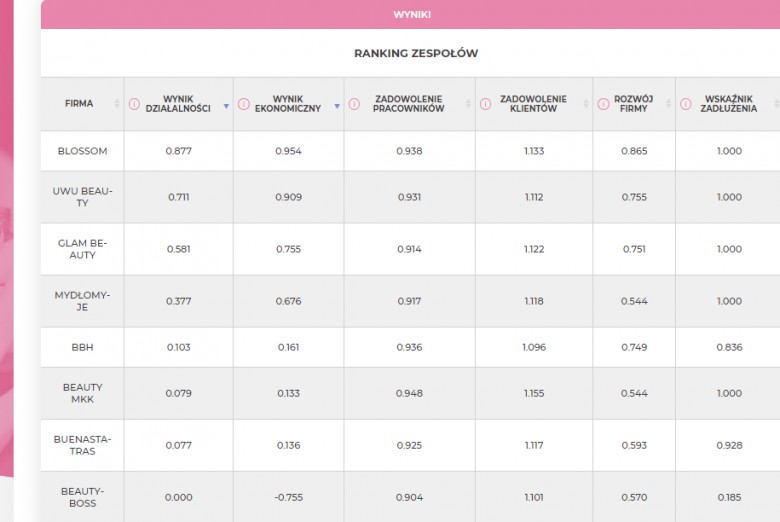Image resolution: width=780 pixels, height=522 pixels.
Task: Click BBH debt ratio 0.836
Action: (729, 347)
